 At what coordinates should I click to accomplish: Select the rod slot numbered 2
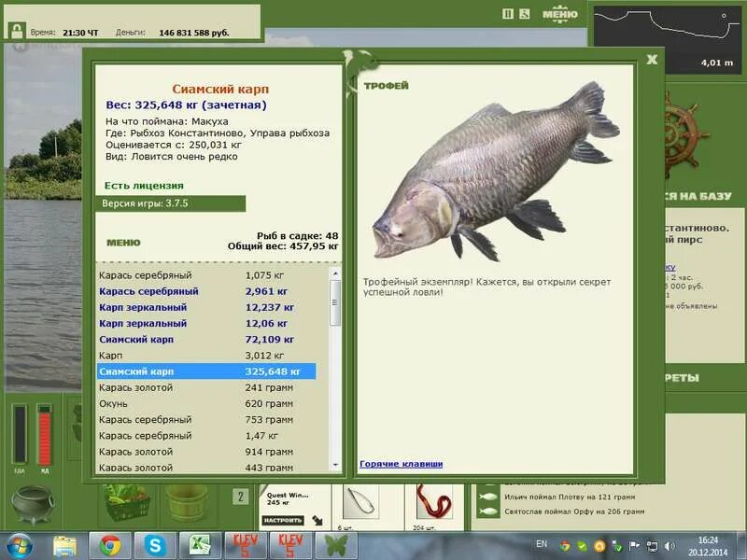pos(241,497)
